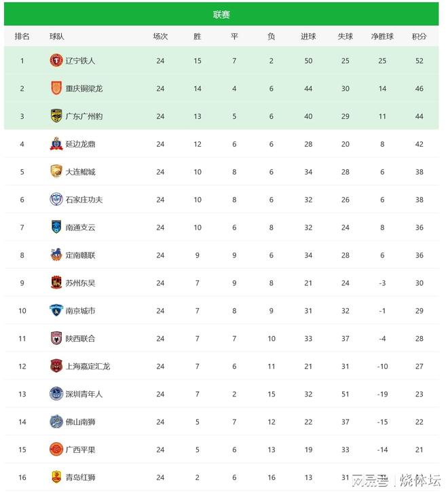This screenshot has width=448, height=493.
Task: Click the 辽宁铁人 team logo
Action: pos(56,60)
